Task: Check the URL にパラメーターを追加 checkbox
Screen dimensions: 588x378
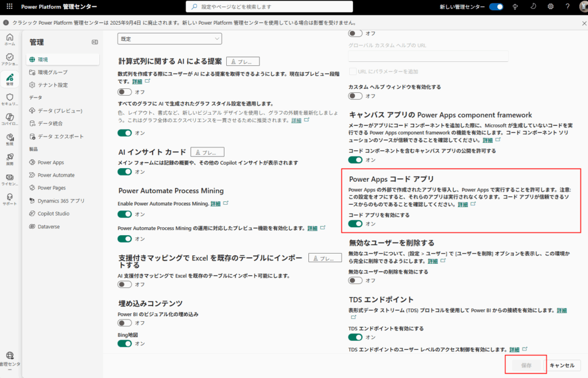Action: tap(353, 72)
